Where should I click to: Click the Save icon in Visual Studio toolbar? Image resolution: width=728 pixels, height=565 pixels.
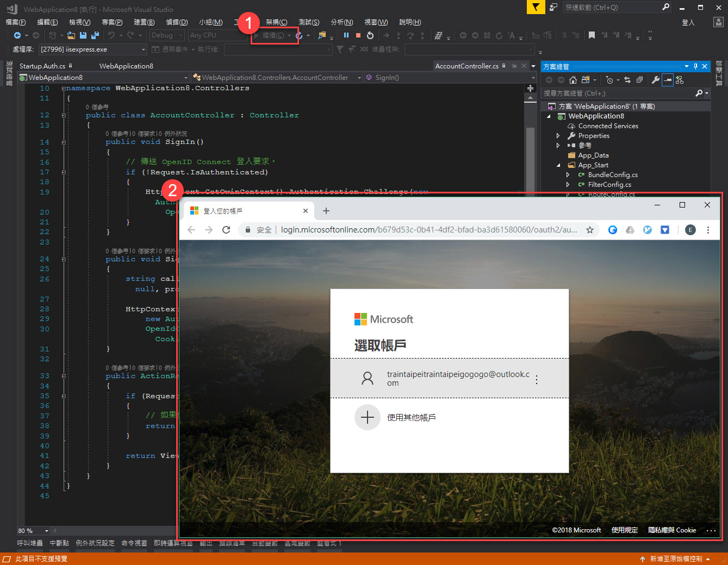(x=83, y=35)
